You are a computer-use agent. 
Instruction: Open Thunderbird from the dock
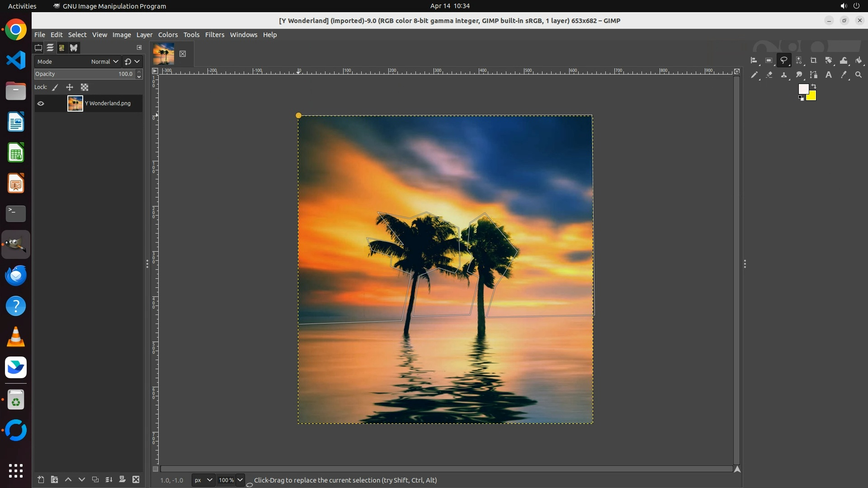coord(16,276)
